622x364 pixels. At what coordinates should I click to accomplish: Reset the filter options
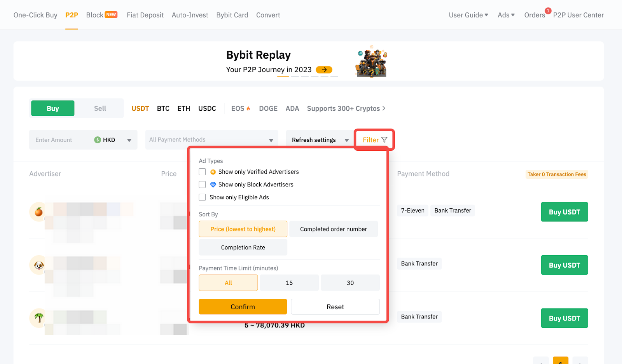coord(335,307)
